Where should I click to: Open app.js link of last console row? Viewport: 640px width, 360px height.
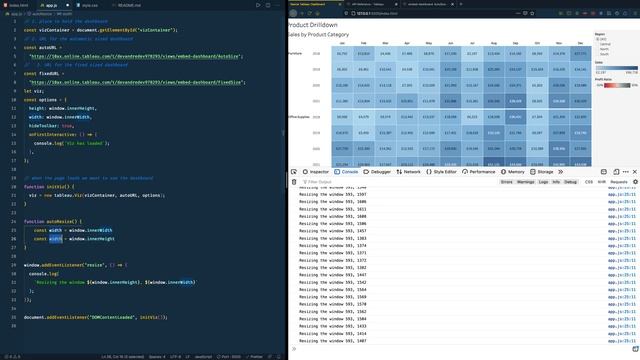click(622, 341)
